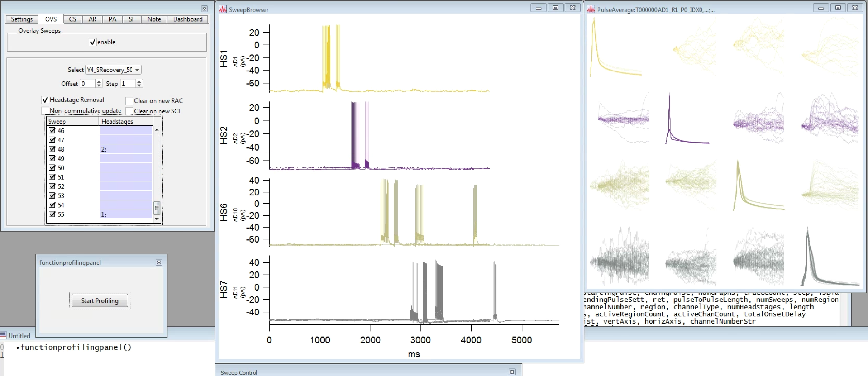868x376 pixels.
Task: Disable the overlay sweeps enable checkbox
Action: [93, 42]
